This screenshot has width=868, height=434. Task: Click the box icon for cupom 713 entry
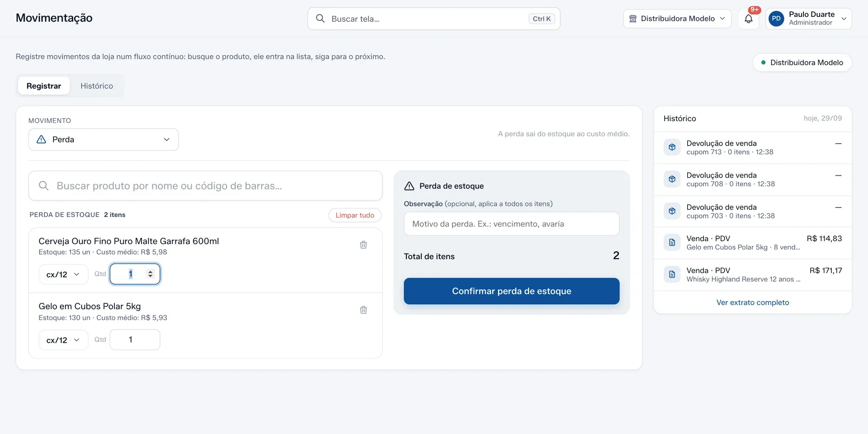[672, 147]
